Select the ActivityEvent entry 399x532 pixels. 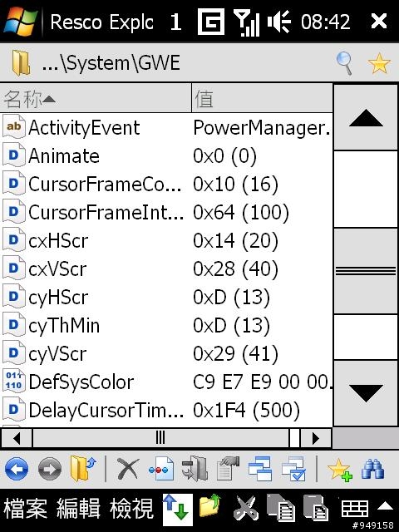pos(166,127)
